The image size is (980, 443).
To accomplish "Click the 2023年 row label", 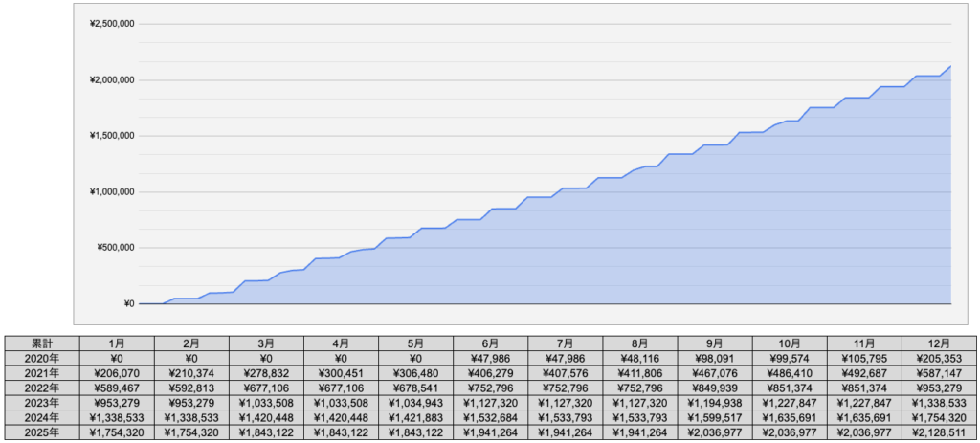I will [41, 403].
